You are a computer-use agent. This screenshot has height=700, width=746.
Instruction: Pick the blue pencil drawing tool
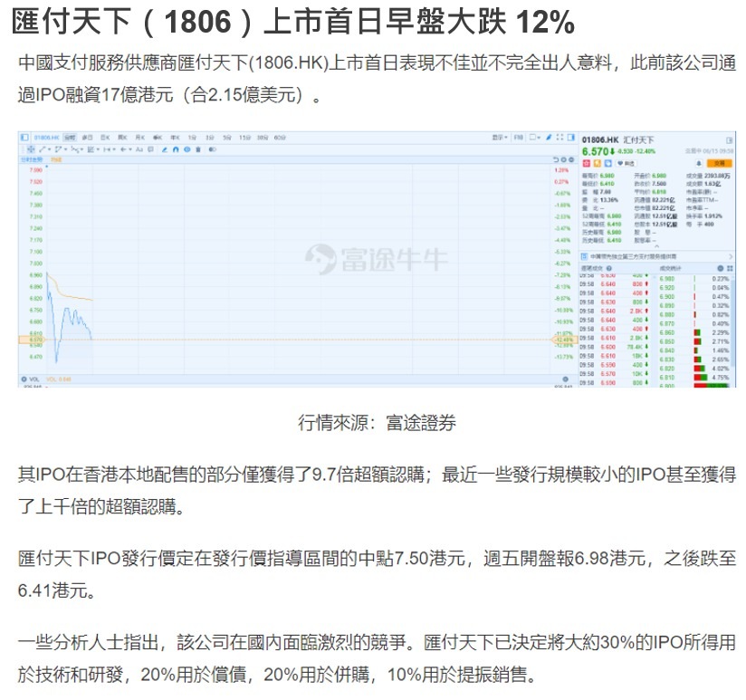coord(165,149)
